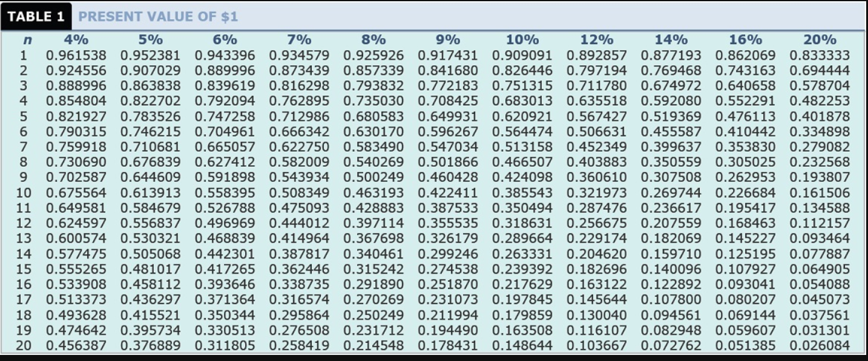Click the PRESENT VALUE OF $1 title
This screenshot has width=868, height=361.
158,17
